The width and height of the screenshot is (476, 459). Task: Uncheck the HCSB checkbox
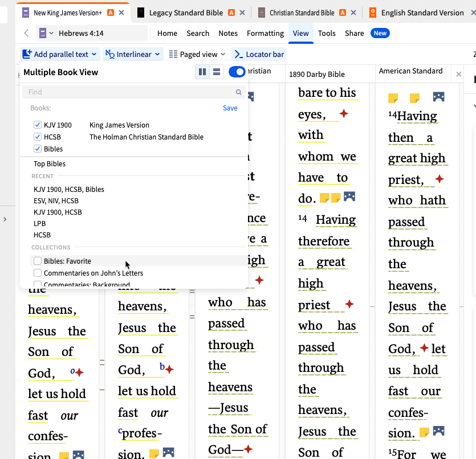38,137
